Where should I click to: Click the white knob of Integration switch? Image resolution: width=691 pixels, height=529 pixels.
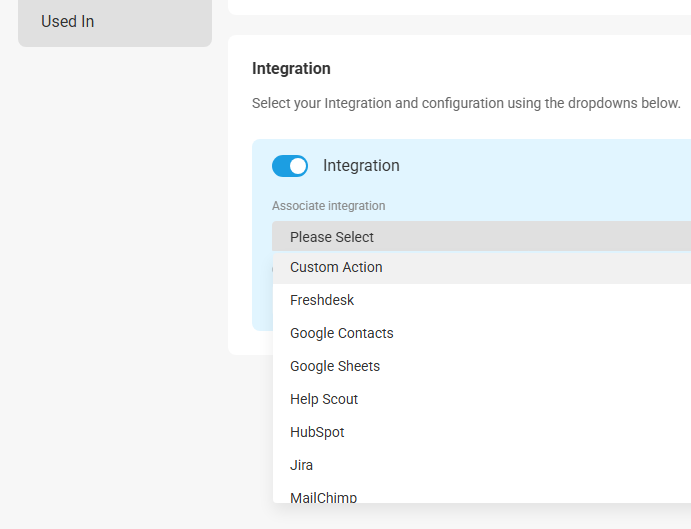click(298, 166)
